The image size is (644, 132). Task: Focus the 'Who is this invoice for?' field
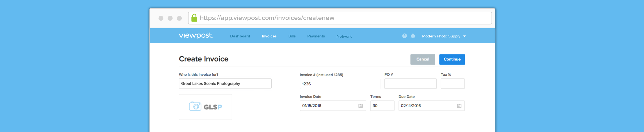point(225,83)
